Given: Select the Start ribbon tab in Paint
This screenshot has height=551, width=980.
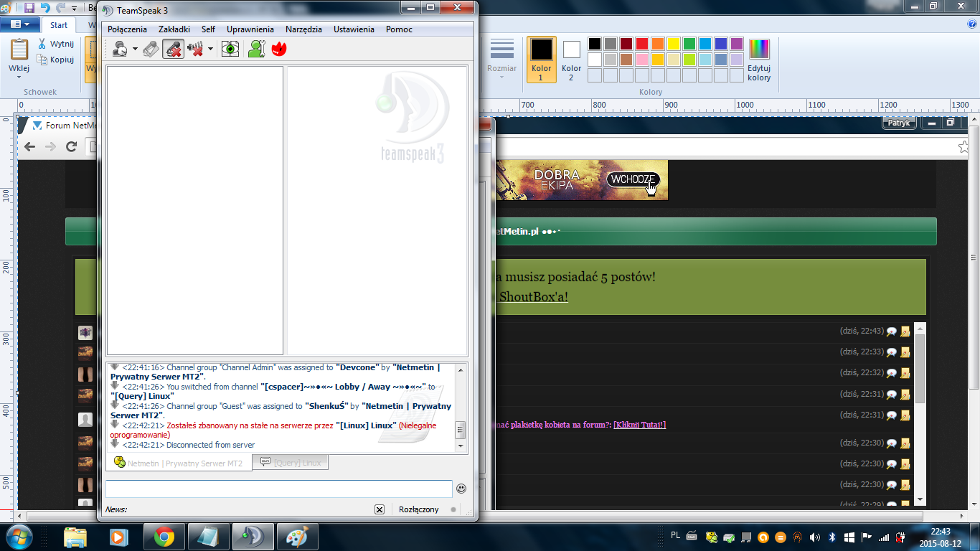Looking at the screenshot, I should tap(59, 25).
